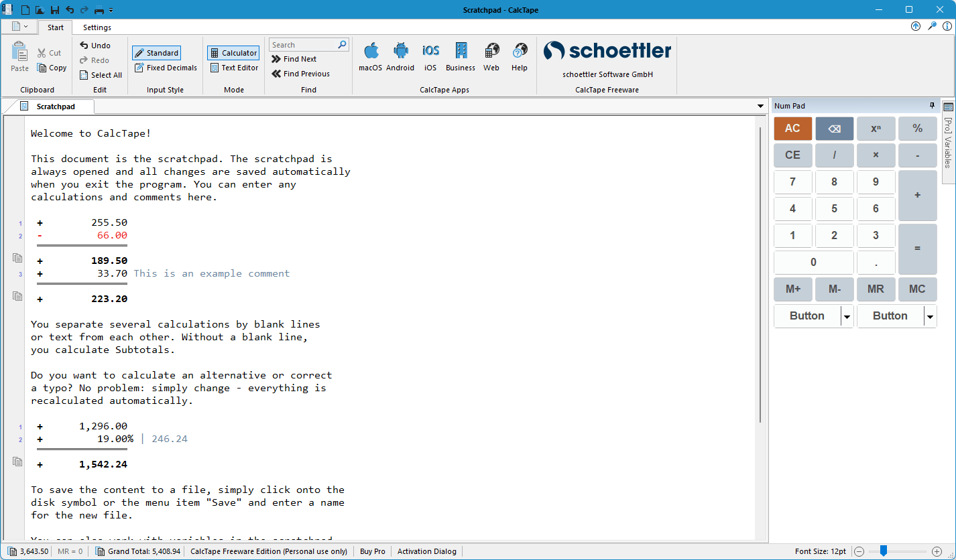Decrease font size with minus zoom button
Screen dimensions: 956x560
859,551
